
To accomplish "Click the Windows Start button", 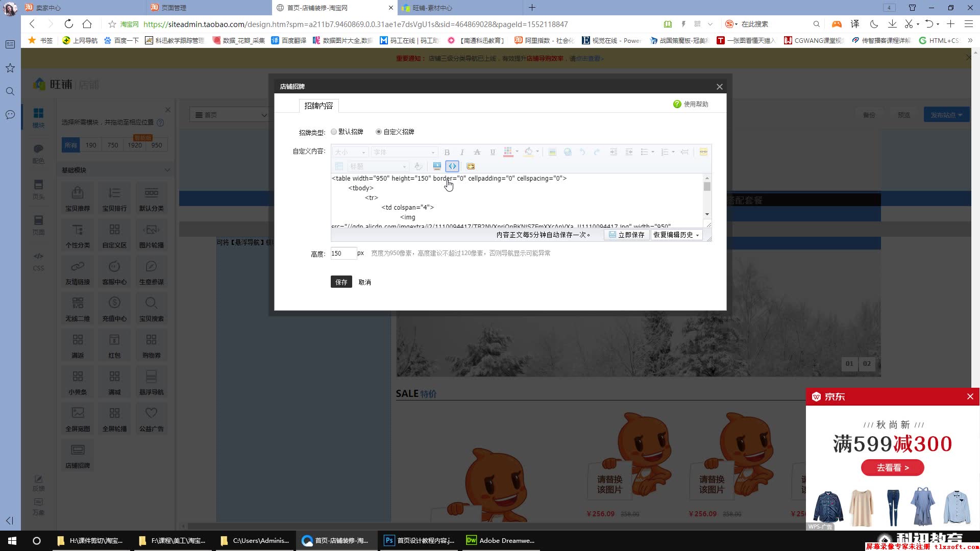I will [x=12, y=540].
